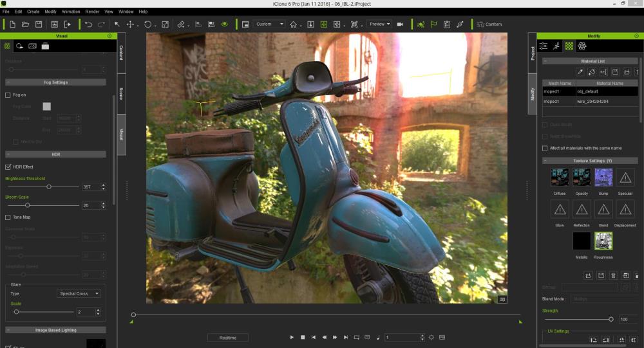The image size is (644, 348).
Task: Click the Conform button
Action: click(489, 24)
